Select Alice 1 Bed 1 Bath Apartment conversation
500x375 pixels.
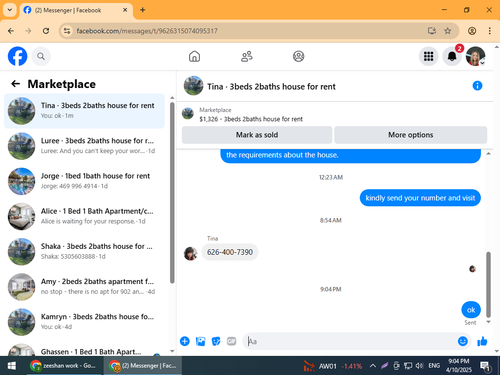pos(84,216)
